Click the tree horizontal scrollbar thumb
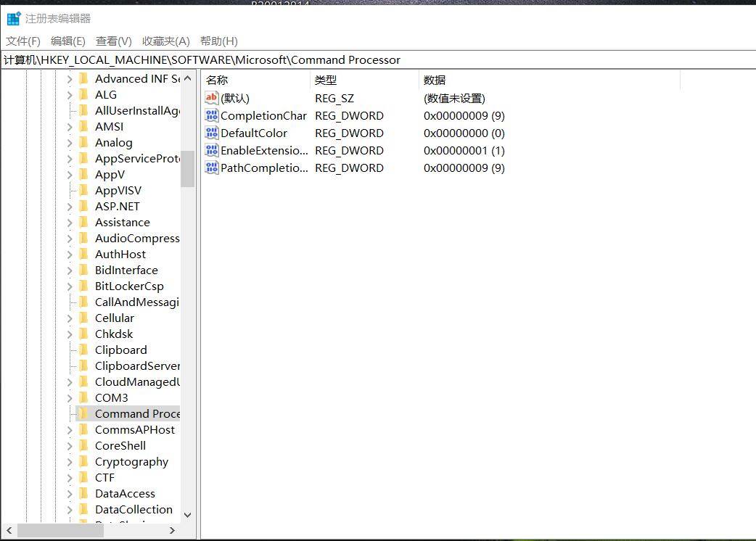 coord(60,530)
